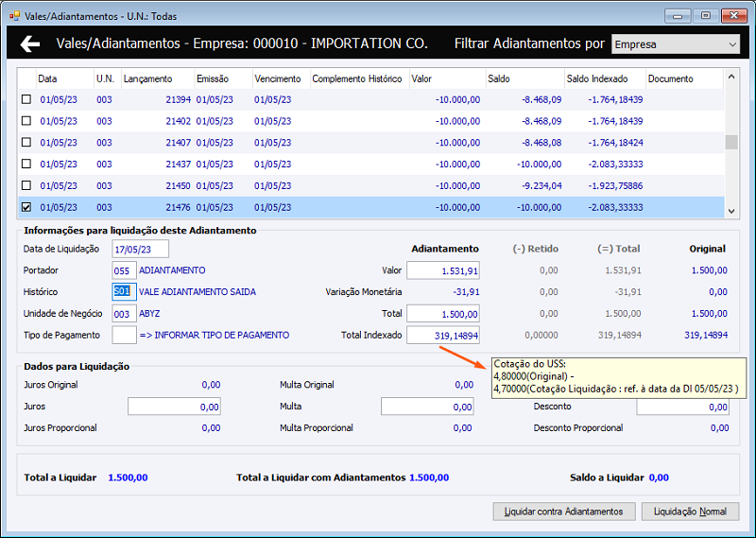The width and height of the screenshot is (756, 538).
Task: Click the Total Indexado field 319,14894
Action: click(x=443, y=335)
